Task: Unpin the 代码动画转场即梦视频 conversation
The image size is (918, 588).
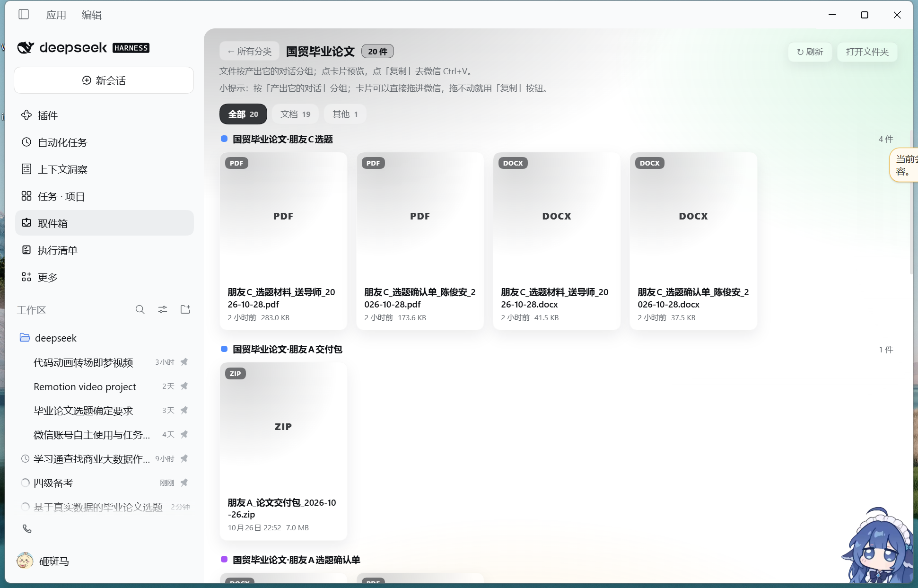Action: (x=184, y=362)
